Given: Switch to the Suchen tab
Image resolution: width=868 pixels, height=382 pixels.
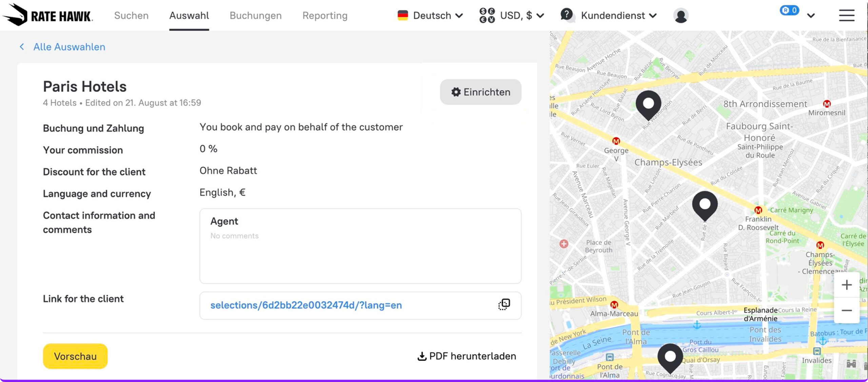Looking at the screenshot, I should [x=131, y=16].
